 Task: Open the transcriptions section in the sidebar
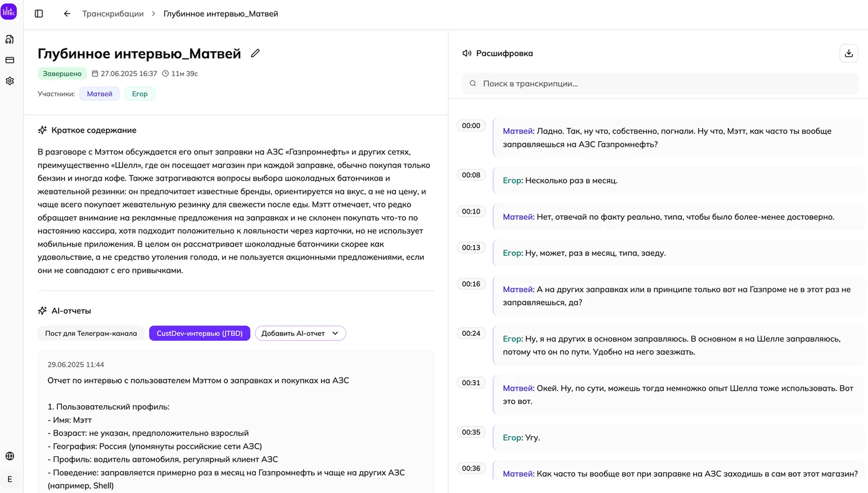(9, 38)
